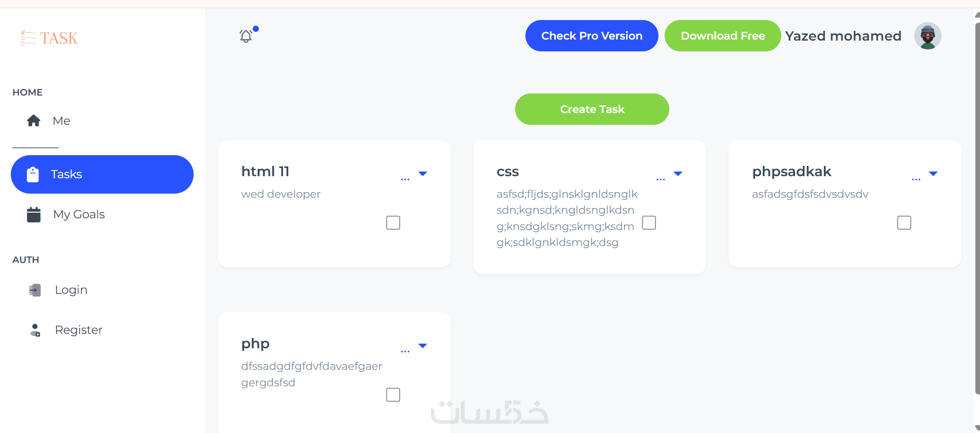
Task: Click the Register user icon
Action: tap(35, 330)
